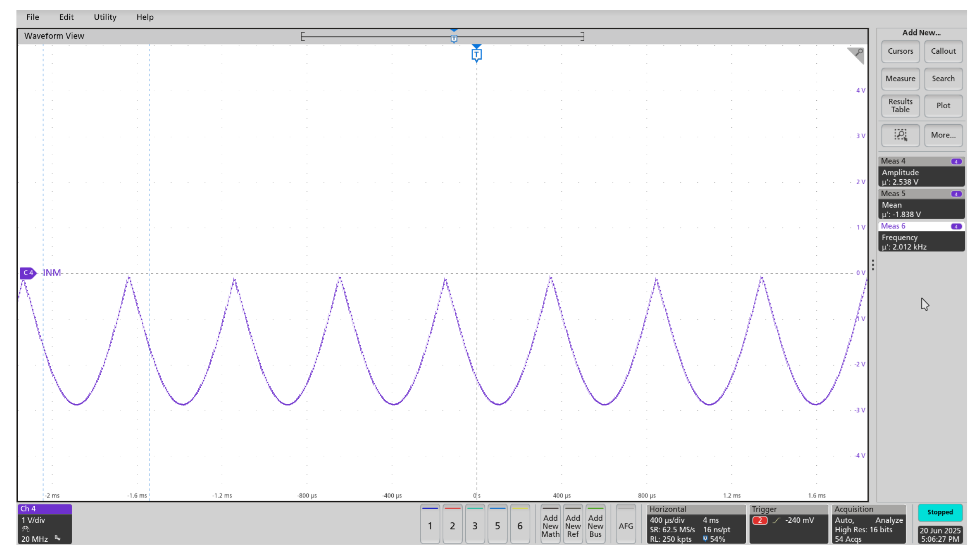This screenshot has height=555, width=980.
Task: Open the File menu
Action: [x=33, y=17]
